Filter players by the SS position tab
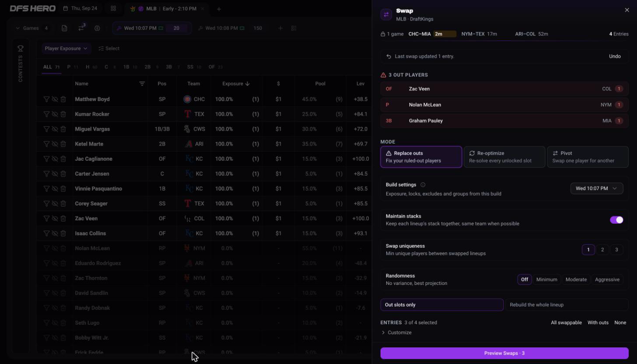The height and width of the screenshot is (364, 637). (x=194, y=67)
